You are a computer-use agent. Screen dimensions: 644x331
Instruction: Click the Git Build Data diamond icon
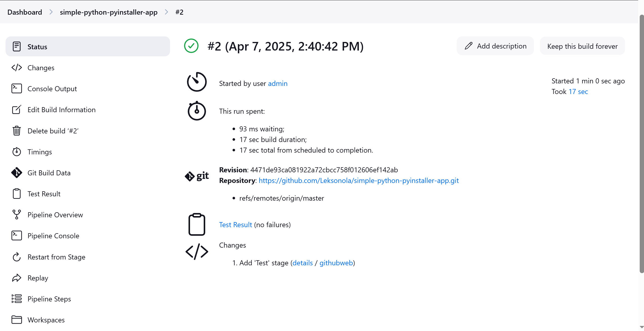pyautogui.click(x=17, y=173)
